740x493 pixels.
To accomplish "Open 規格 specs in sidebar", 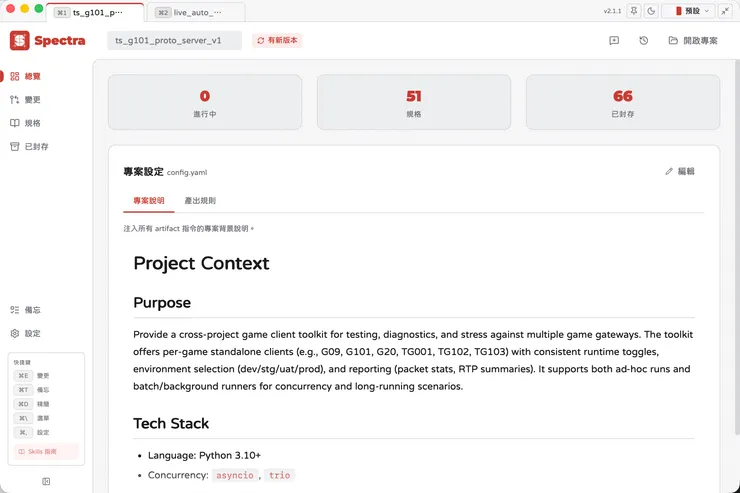I will point(32,123).
